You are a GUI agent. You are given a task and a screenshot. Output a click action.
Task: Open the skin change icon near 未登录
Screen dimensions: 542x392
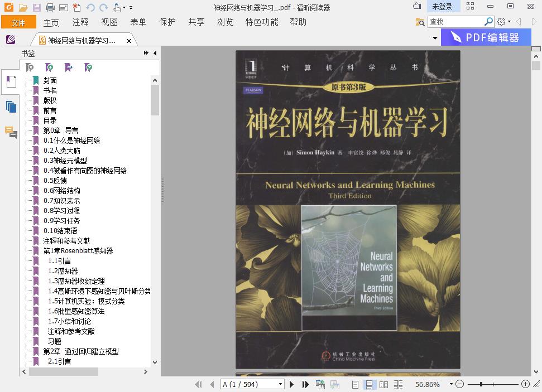click(417, 6)
